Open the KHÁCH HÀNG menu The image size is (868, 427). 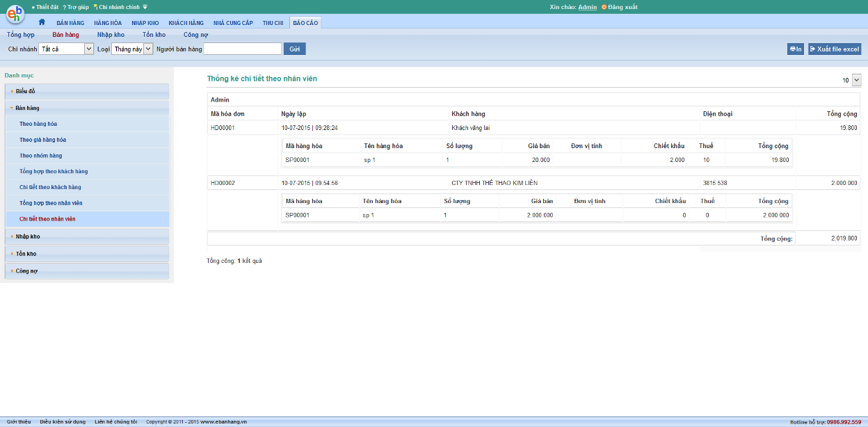coord(186,23)
